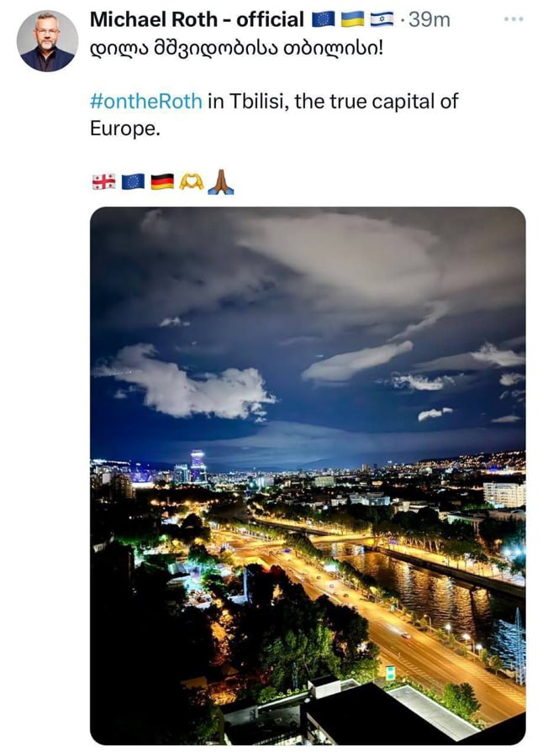Open the three-dot more options menu
The height and width of the screenshot is (756, 543).
coord(513,19)
